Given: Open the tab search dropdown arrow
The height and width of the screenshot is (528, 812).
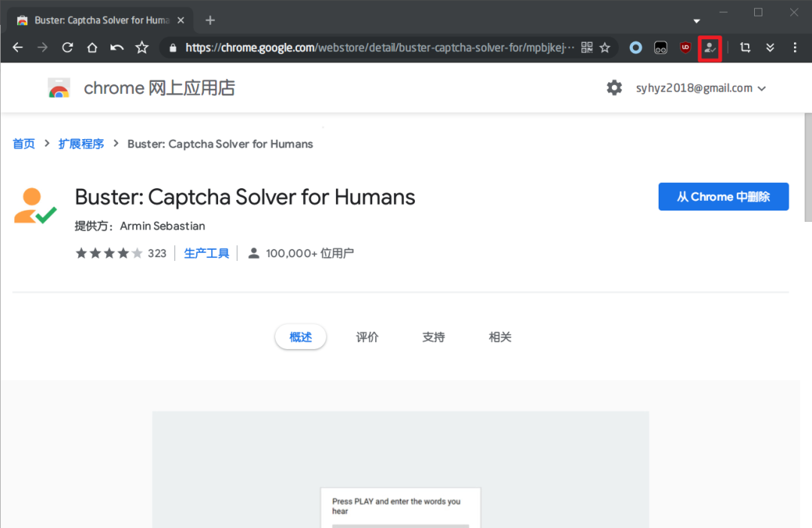Looking at the screenshot, I should [x=696, y=21].
